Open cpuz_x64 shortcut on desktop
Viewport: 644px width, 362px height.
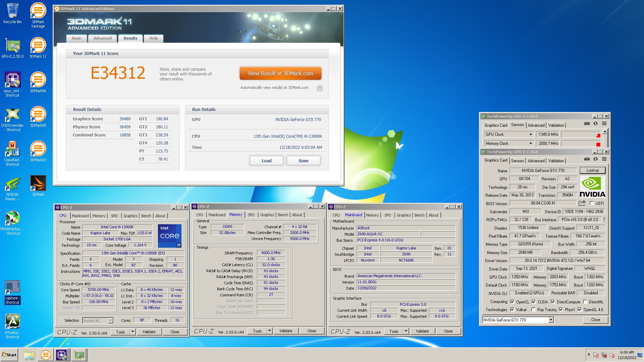point(12,84)
